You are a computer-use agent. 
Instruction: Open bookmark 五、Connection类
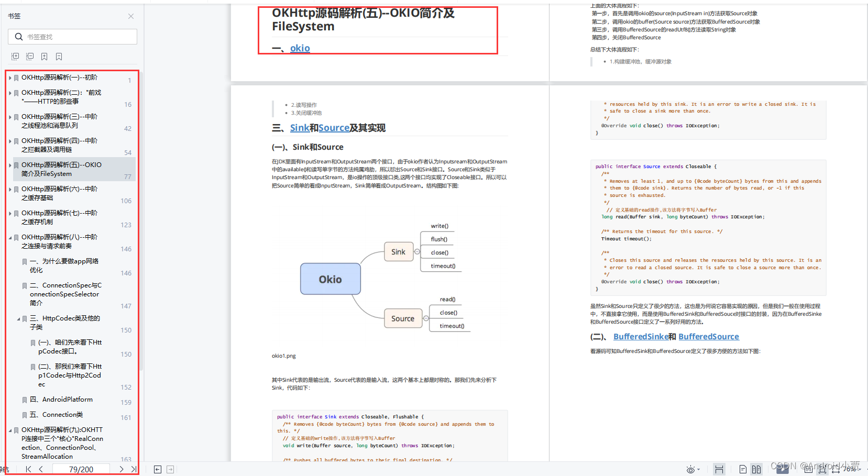point(56,415)
